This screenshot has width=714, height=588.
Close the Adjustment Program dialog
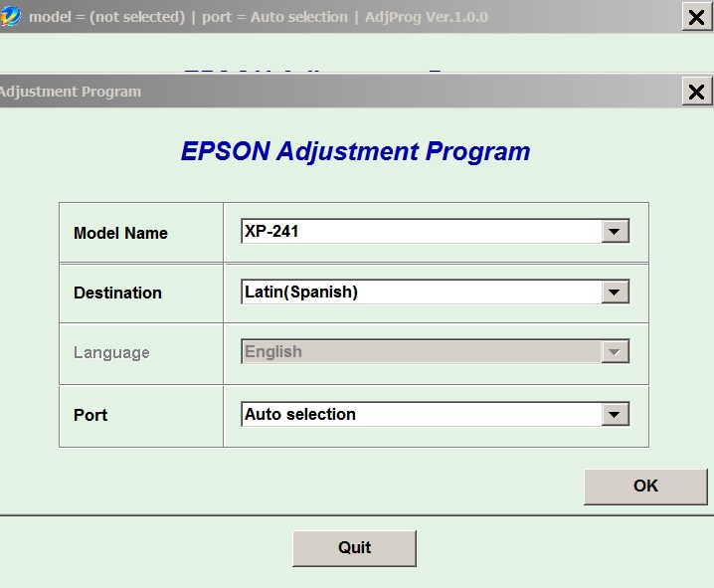tap(696, 92)
